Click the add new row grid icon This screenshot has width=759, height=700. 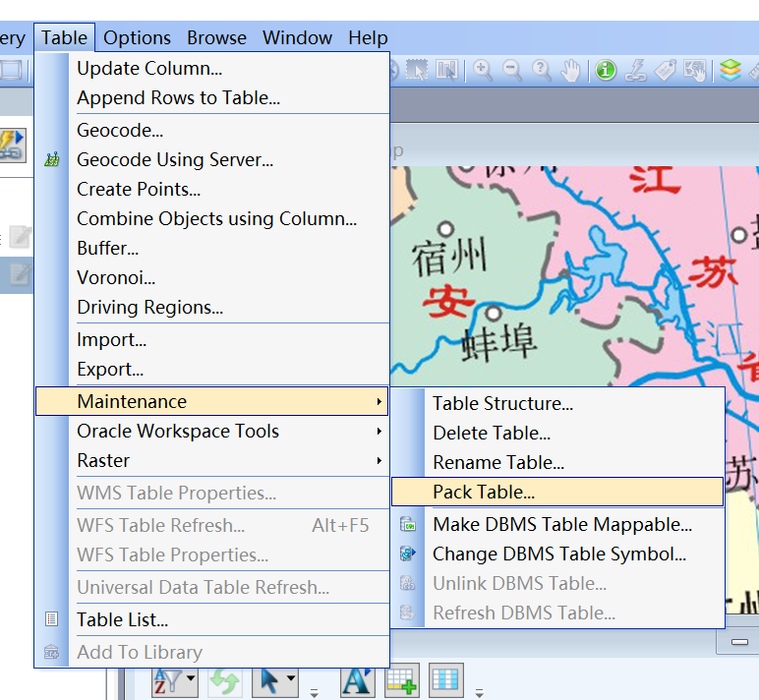tap(401, 681)
